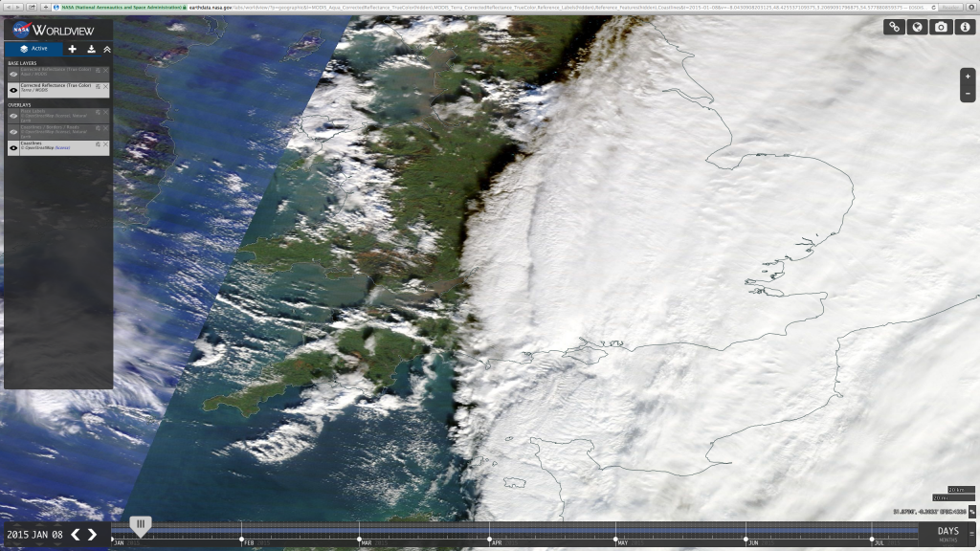Jump to JUN on the timeline
Viewport: 980px width, 551px height.
tap(753, 543)
